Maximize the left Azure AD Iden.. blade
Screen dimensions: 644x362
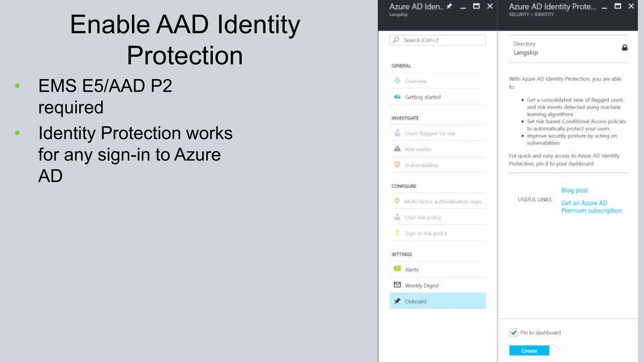pos(476,6)
